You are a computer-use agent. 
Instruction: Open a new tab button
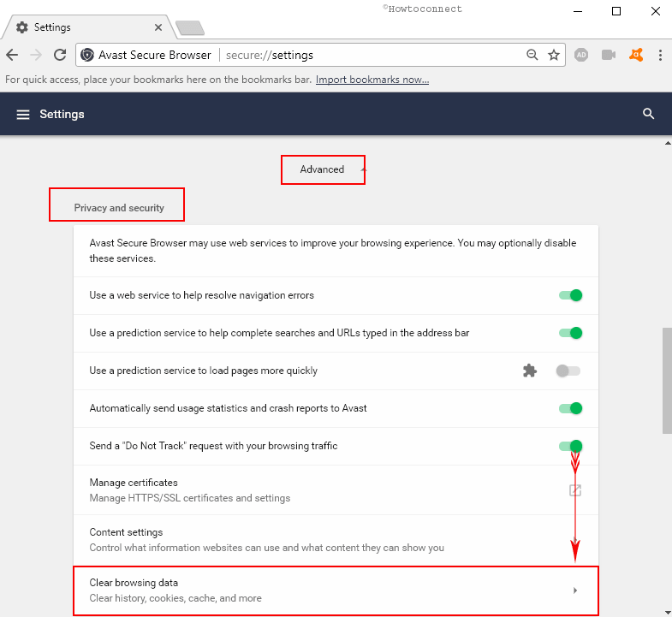point(190,28)
